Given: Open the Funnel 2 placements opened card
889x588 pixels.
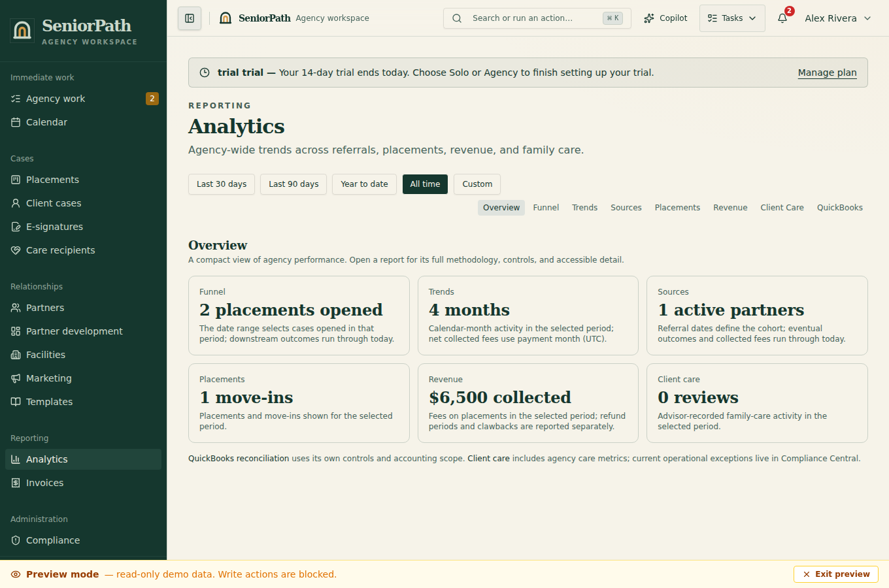Looking at the screenshot, I should (299, 316).
